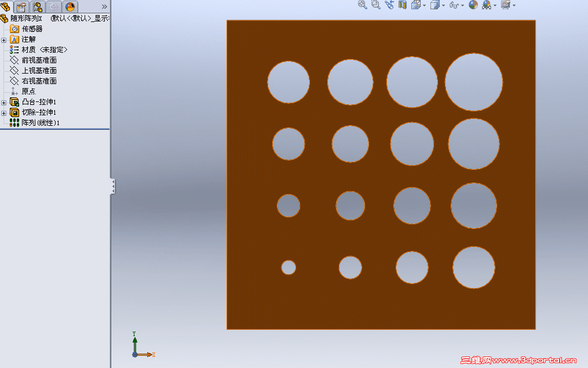Select the Zoom to Fit tool
The width and height of the screenshot is (588, 368).
361,5
